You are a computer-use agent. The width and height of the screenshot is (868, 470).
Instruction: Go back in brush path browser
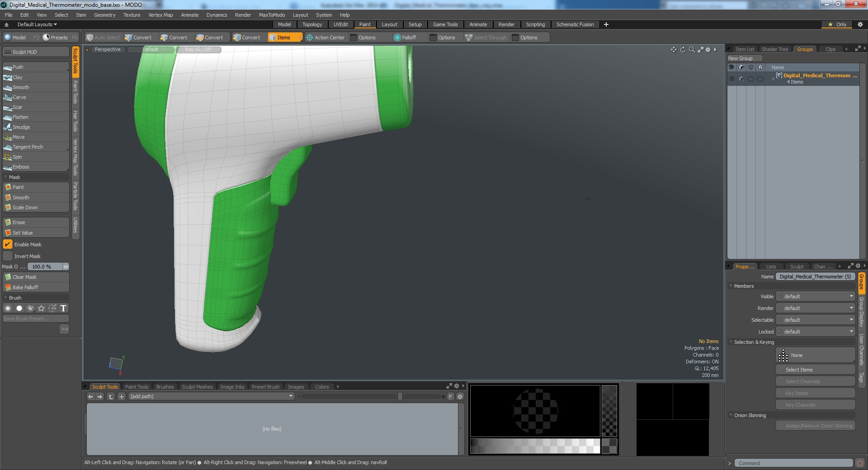coord(90,397)
